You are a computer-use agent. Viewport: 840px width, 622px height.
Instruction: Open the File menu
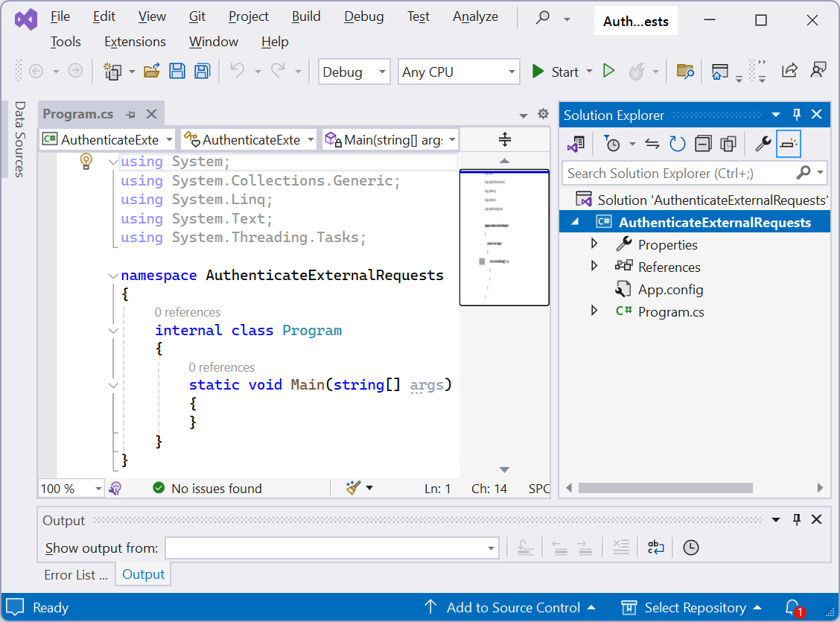pyautogui.click(x=60, y=16)
